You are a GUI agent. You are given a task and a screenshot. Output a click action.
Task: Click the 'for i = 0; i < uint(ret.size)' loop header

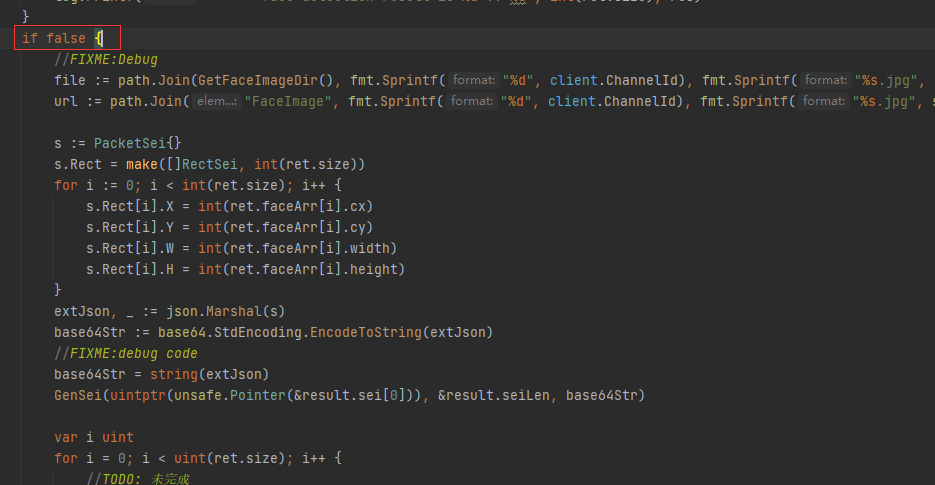coord(198,458)
